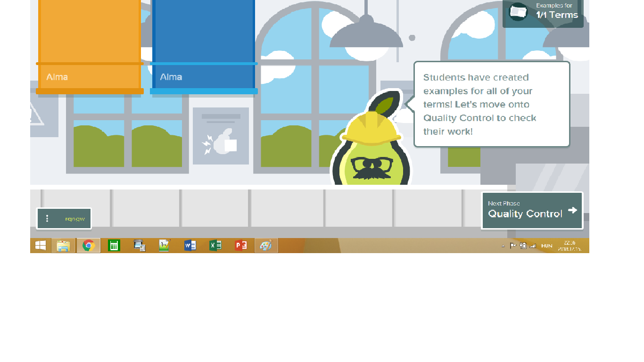Open the three-dot menu beside code rqngw
This screenshot has width=644, height=362.
tap(47, 219)
